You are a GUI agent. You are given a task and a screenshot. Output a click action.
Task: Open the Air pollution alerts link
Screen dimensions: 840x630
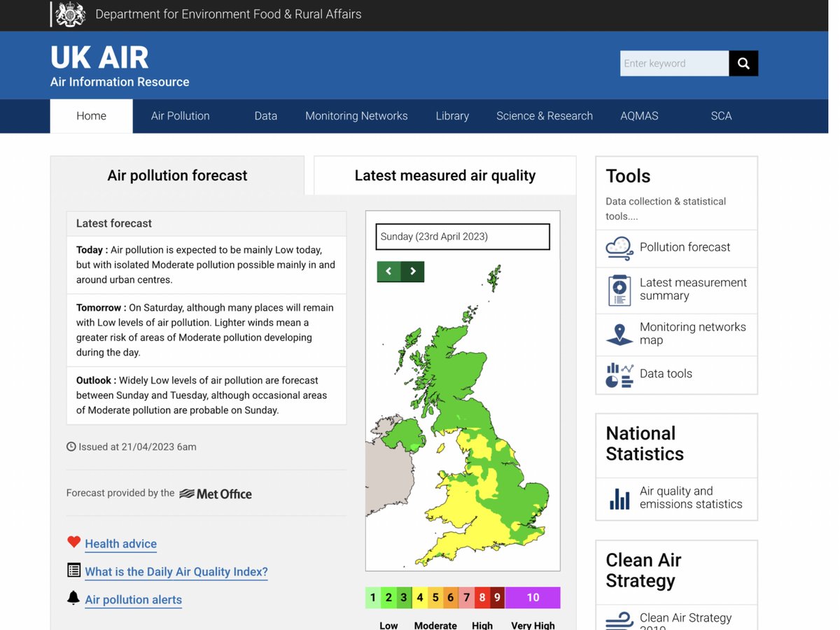133,600
